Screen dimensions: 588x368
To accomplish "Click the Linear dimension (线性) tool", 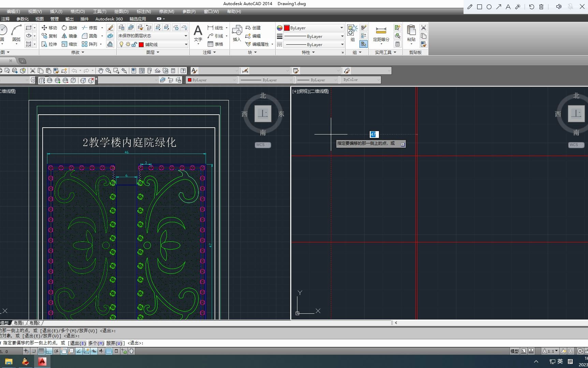I will (x=215, y=28).
